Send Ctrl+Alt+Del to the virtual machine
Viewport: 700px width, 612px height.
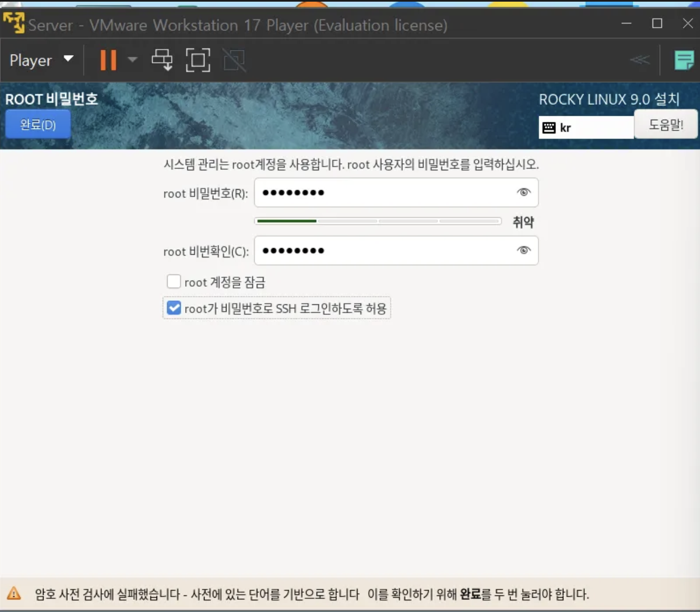point(162,60)
